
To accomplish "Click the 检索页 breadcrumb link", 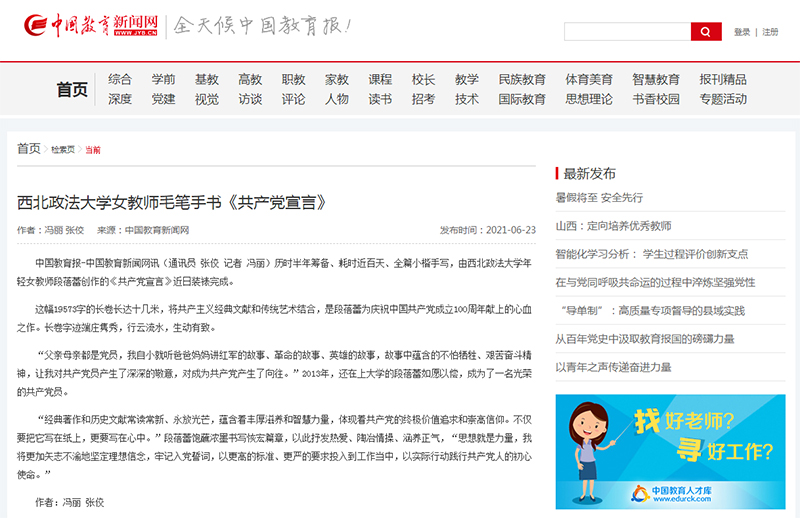I will (63, 150).
